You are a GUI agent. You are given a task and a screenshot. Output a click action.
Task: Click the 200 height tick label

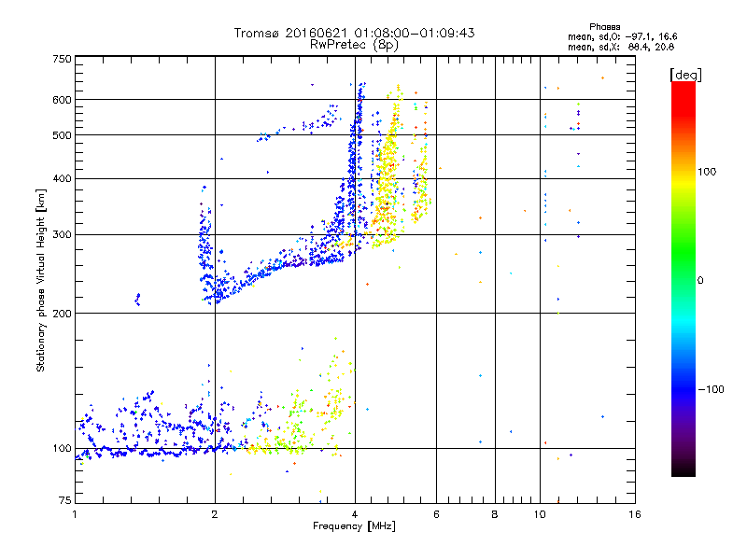click(62, 314)
